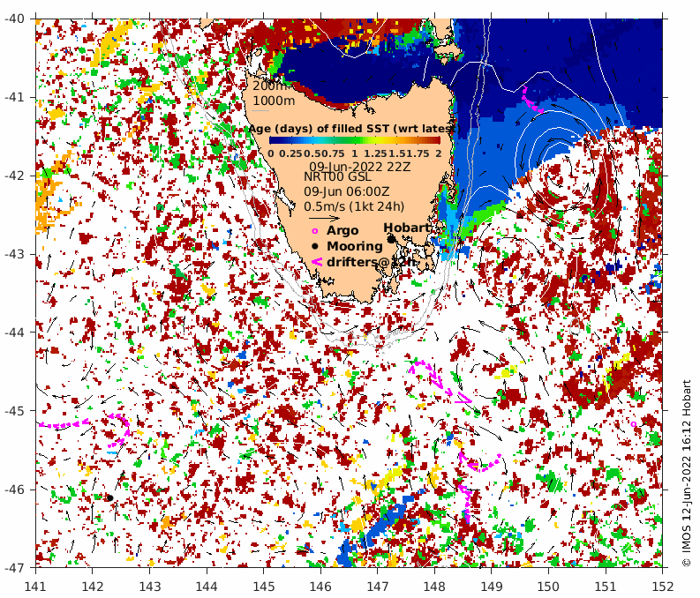Click the mooring dot near 46S 142E
The width and height of the screenshot is (700, 598).
click(109, 497)
